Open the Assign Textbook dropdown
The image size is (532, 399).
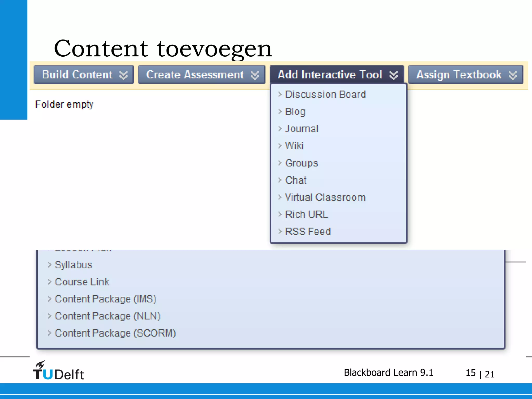[466, 75]
